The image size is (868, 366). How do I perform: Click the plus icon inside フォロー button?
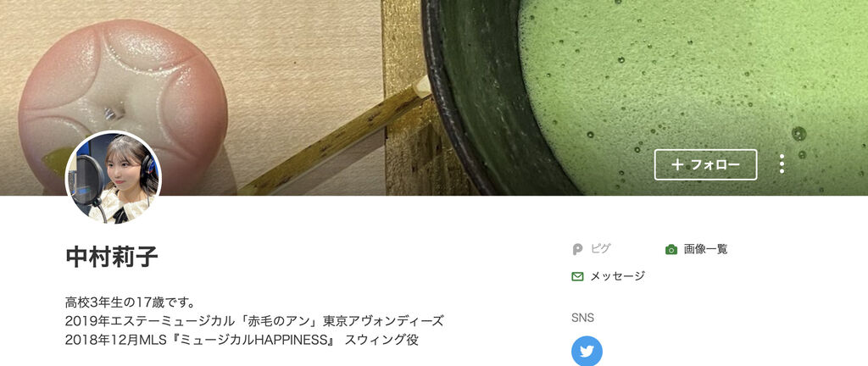point(676,164)
